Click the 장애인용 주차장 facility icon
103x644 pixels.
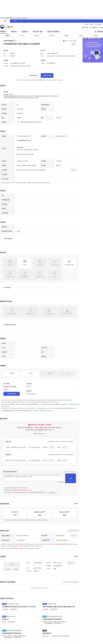[x=12, y=312]
